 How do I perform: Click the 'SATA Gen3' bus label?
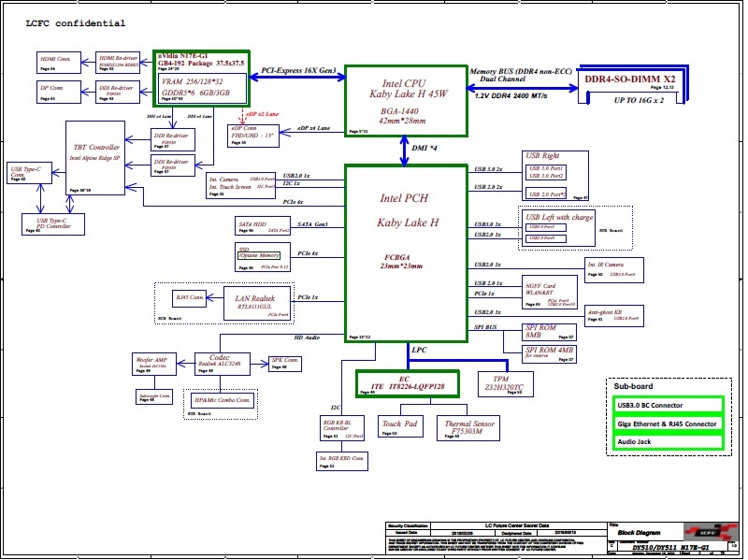point(312,224)
